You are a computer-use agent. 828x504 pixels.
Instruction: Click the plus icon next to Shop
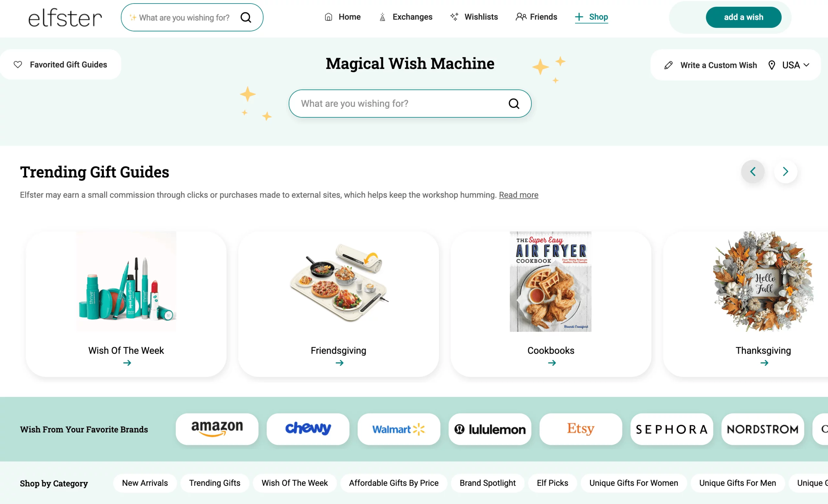point(578,16)
